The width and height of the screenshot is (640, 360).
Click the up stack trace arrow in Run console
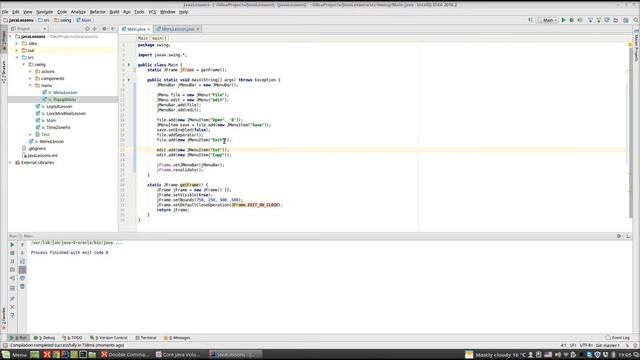(22, 244)
